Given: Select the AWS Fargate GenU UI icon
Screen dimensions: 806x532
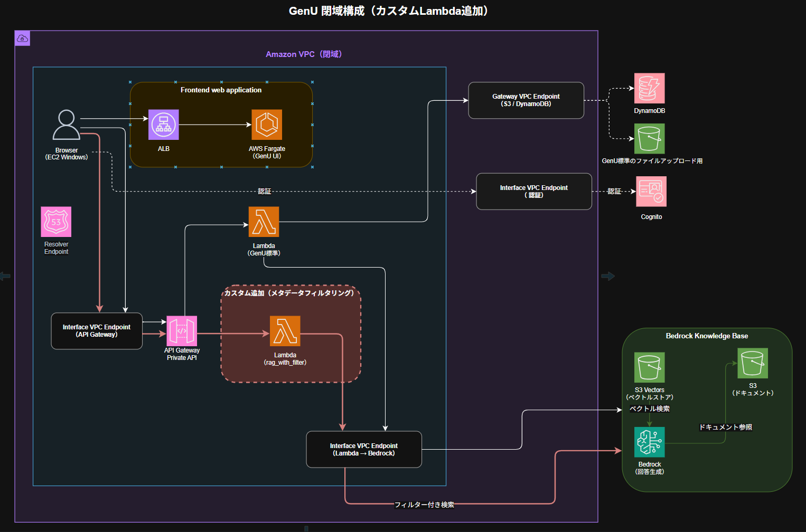Looking at the screenshot, I should [267, 125].
